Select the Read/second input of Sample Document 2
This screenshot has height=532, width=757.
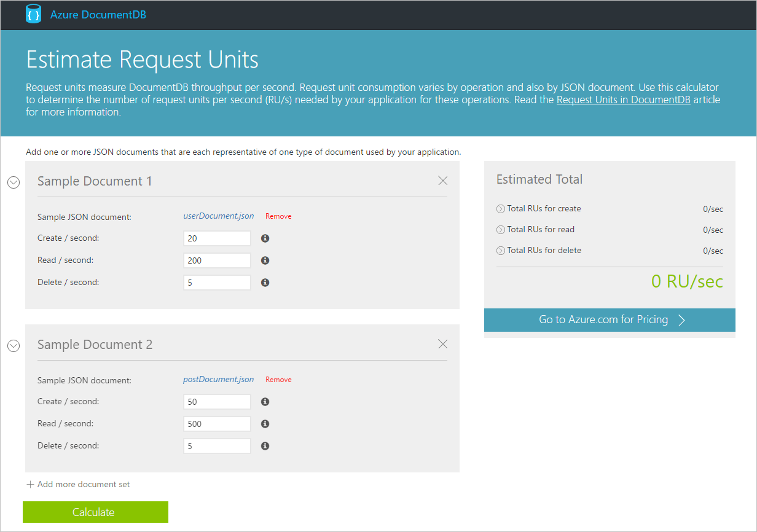pos(216,423)
